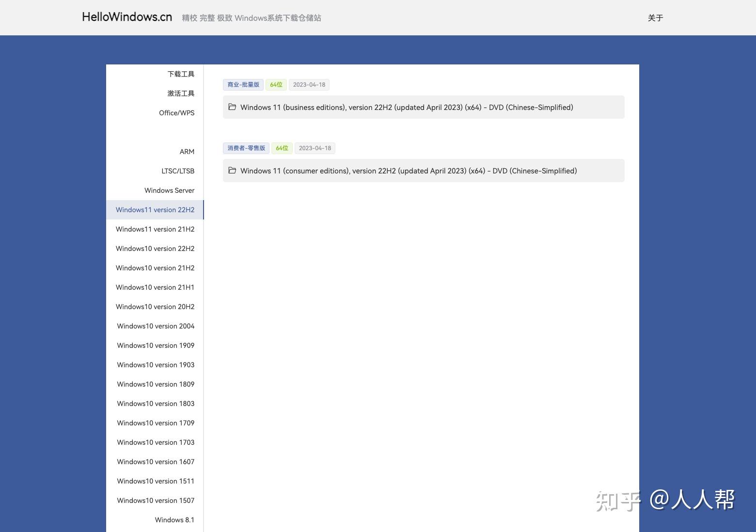This screenshot has height=532, width=756.
Task: Open the Windows Server category
Action: (169, 190)
